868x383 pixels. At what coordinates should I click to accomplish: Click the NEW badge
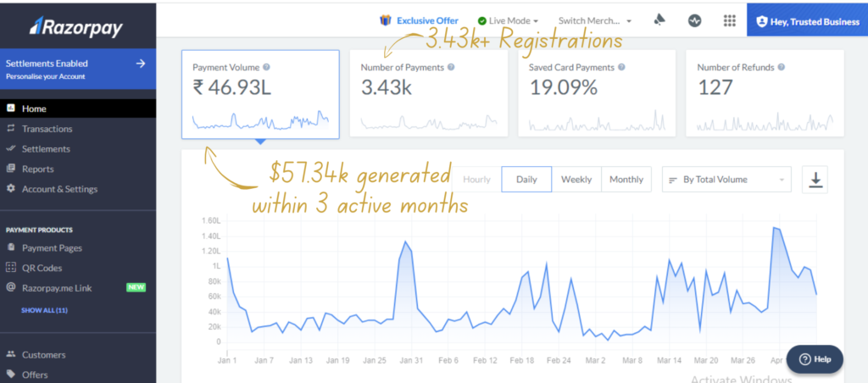click(x=136, y=287)
